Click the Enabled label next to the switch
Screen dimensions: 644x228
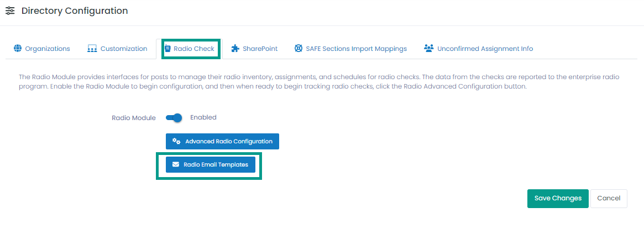click(x=203, y=117)
